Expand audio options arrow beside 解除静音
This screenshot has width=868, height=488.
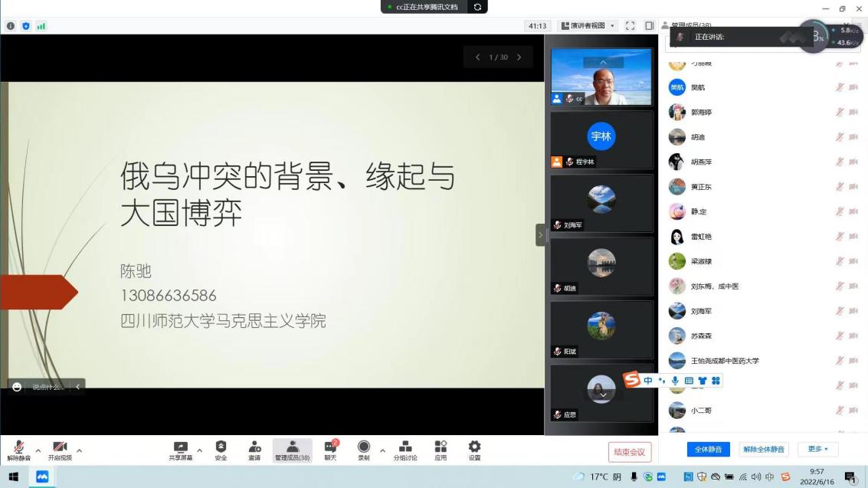coord(36,450)
